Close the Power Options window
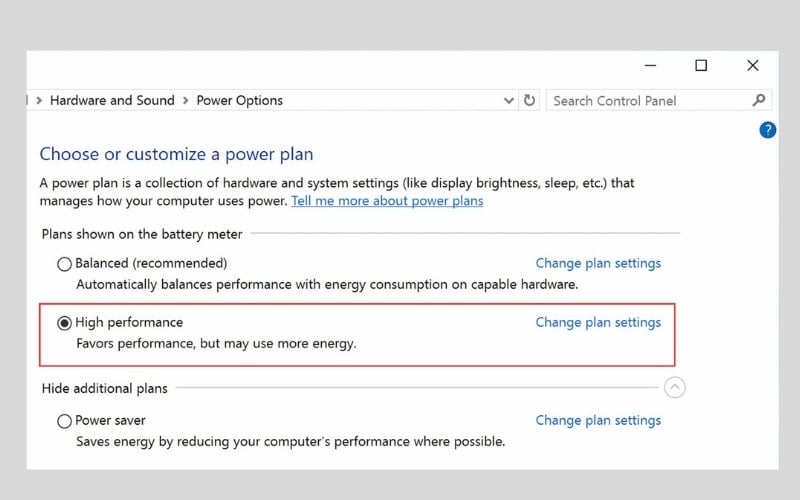 (x=753, y=66)
